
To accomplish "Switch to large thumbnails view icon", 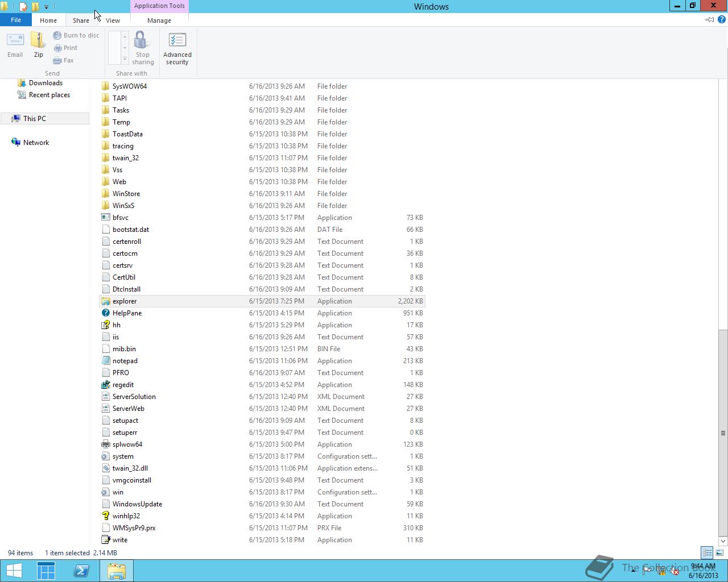I will [719, 552].
